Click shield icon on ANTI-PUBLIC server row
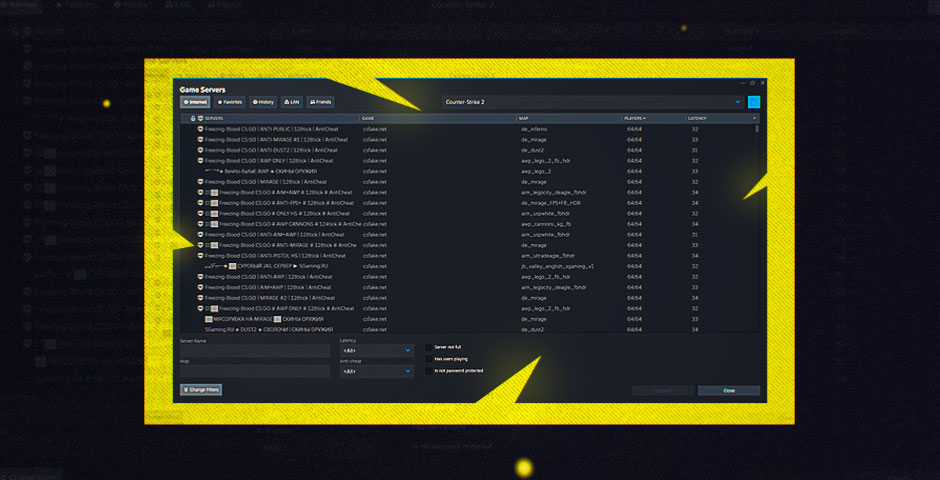940x480 pixels. [x=200, y=129]
